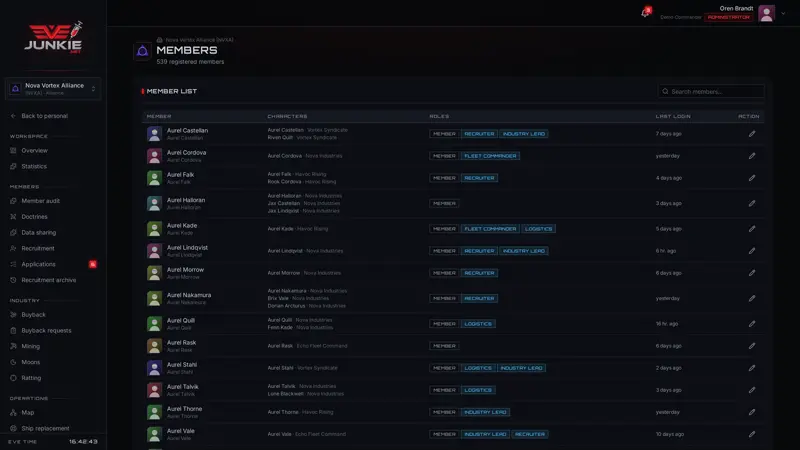Edit member Aurel Morrow with pencil icon
Viewport: 800px width, 450px height.
752,273
